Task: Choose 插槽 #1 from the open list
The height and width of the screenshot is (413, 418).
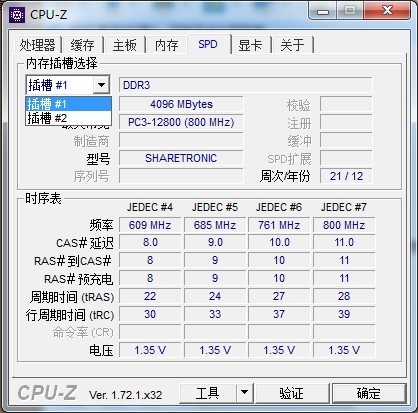Action: [x=68, y=104]
